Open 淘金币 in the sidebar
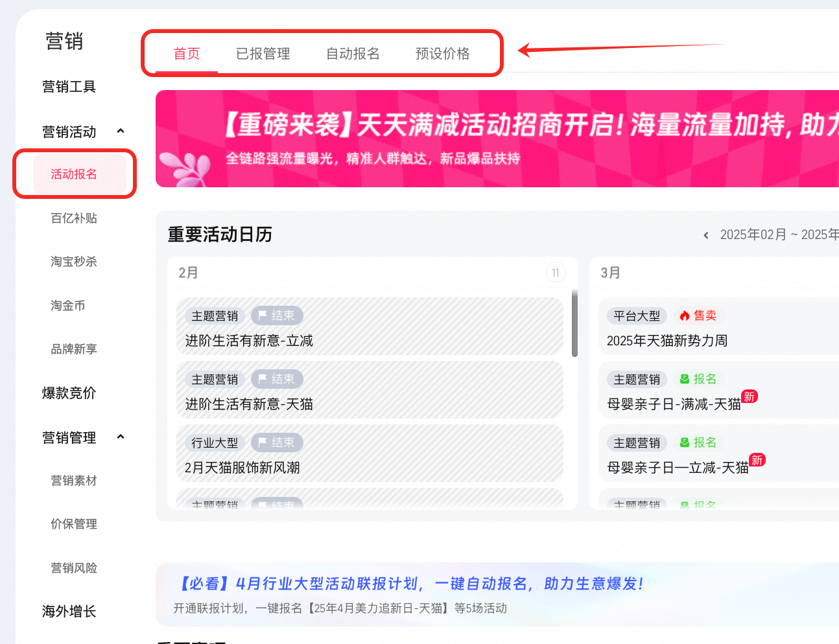The image size is (839, 644). [68, 306]
